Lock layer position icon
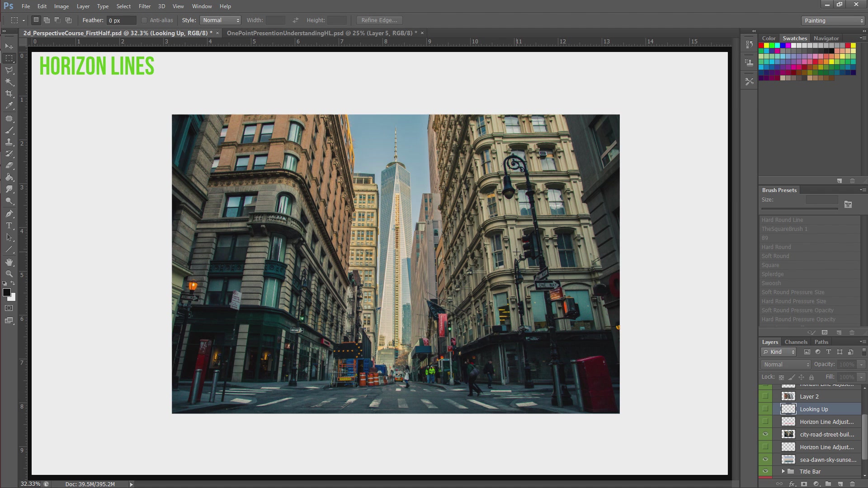Viewport: 868px width, 488px height. (802, 377)
